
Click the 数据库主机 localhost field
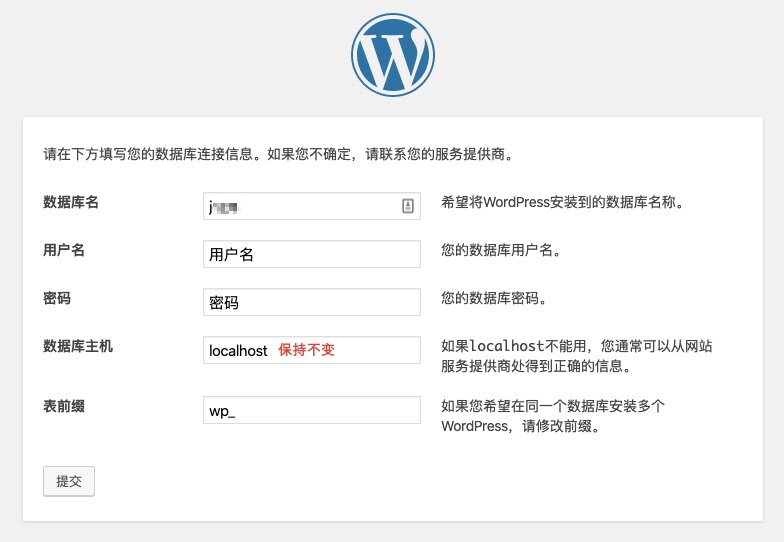coord(312,350)
